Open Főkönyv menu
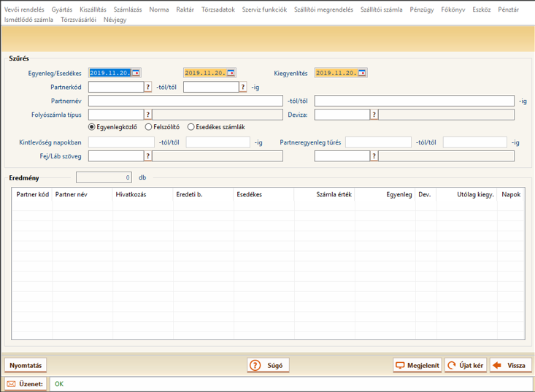 pos(453,9)
